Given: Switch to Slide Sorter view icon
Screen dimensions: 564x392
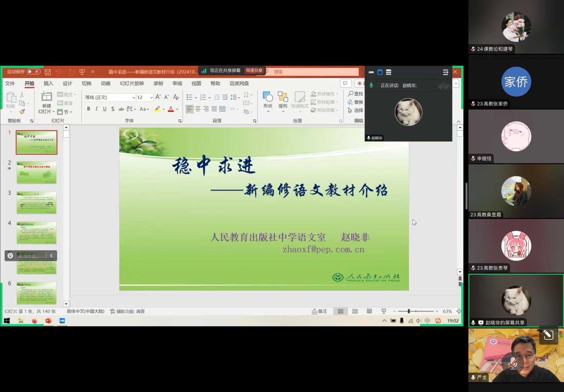Looking at the screenshot, I should tap(355, 311).
